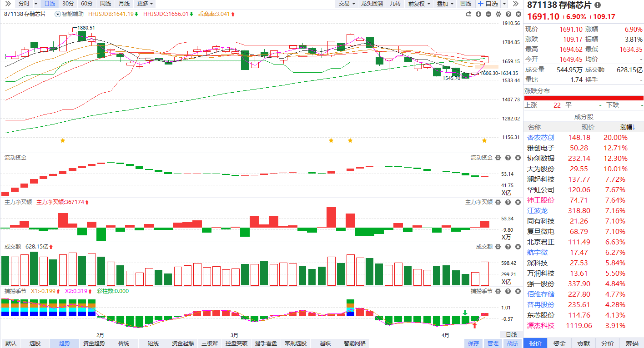The image size is (644, 348).
Task: Open the 智能辅助 dropdown arrow
Action: click(57, 14)
